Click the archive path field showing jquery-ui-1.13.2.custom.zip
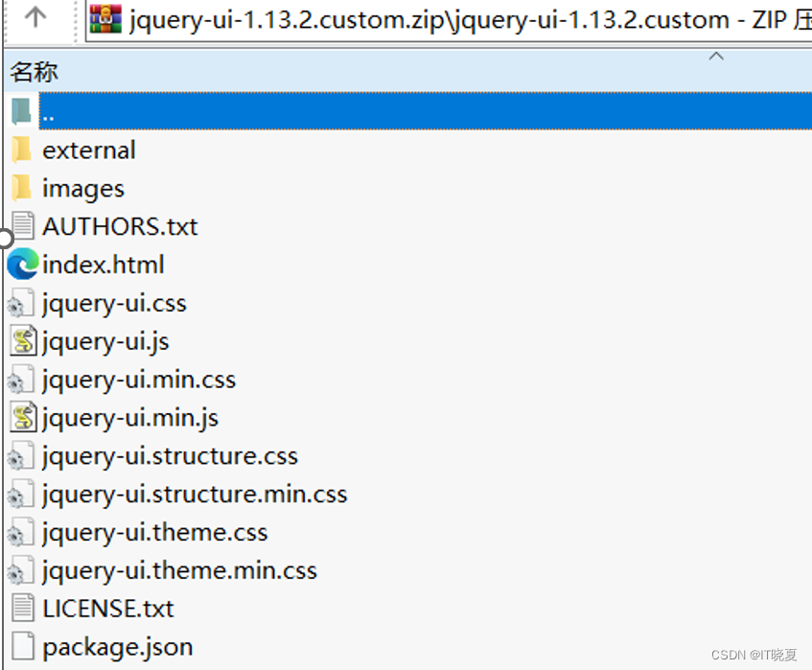 tap(449, 20)
